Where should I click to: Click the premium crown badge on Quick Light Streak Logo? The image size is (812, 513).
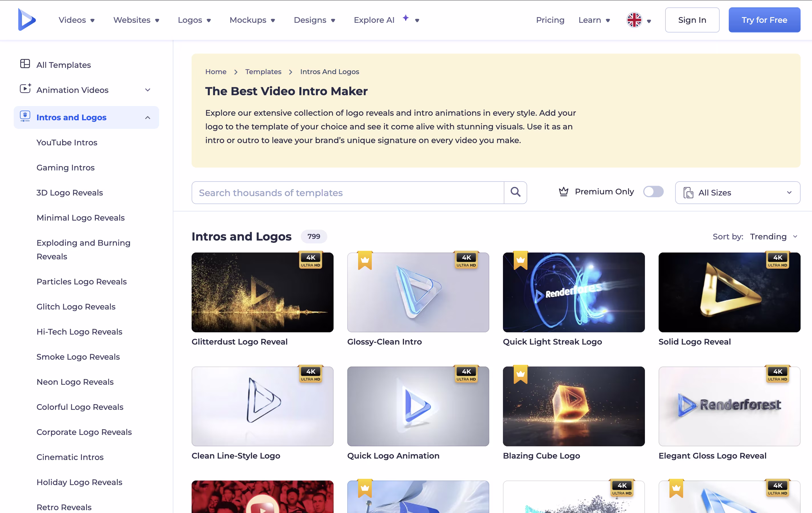[521, 260]
